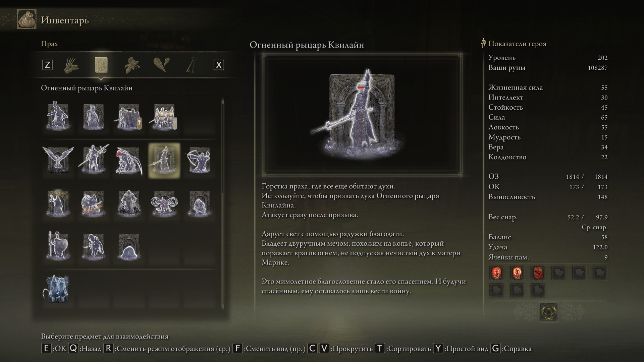Select the blue twin puppets ash icon
Screen dimensions: 644x362
58,289
